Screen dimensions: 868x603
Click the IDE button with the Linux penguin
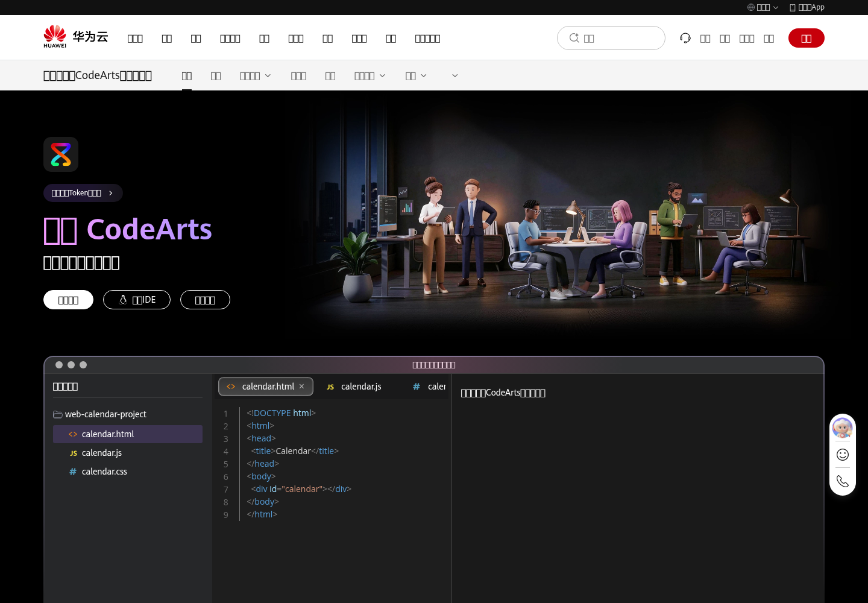137,300
